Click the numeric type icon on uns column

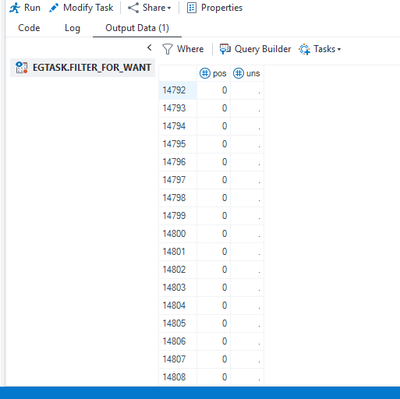pos(238,73)
